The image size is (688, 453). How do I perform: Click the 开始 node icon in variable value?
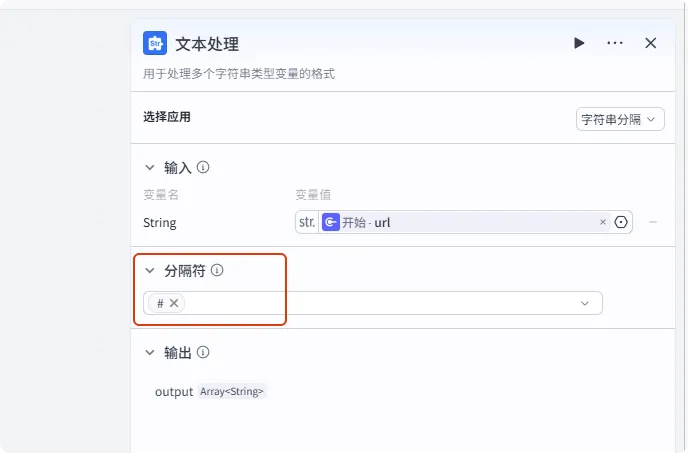pos(330,222)
